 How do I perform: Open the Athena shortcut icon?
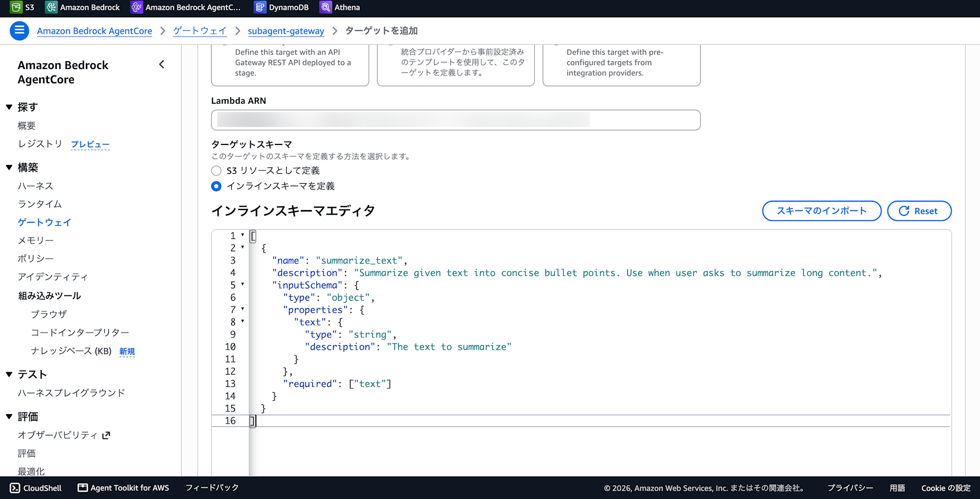pos(325,7)
